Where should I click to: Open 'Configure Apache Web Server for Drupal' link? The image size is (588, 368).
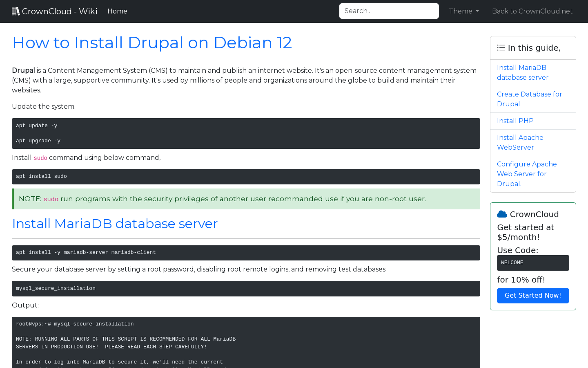527,174
